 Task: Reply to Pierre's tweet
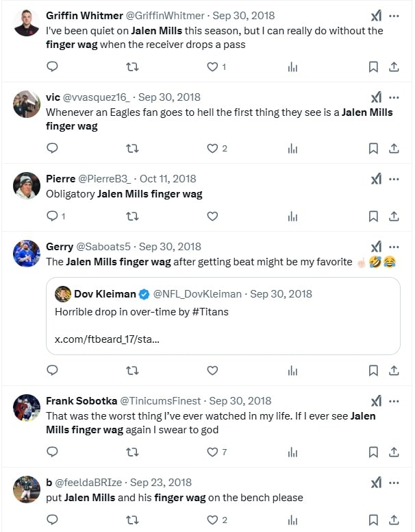coord(52,216)
